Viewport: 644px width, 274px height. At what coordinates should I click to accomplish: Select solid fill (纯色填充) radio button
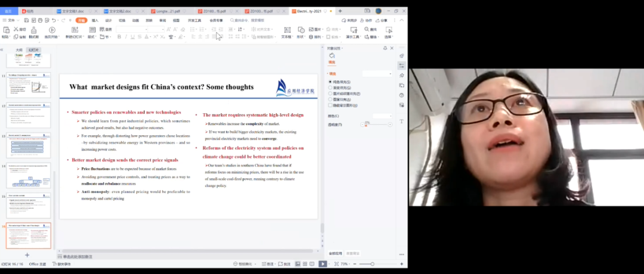[330, 82]
